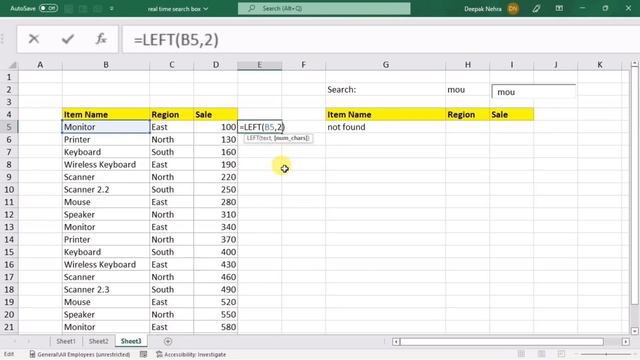Click the horizontal scrollbar right arrow

[x=626, y=342]
